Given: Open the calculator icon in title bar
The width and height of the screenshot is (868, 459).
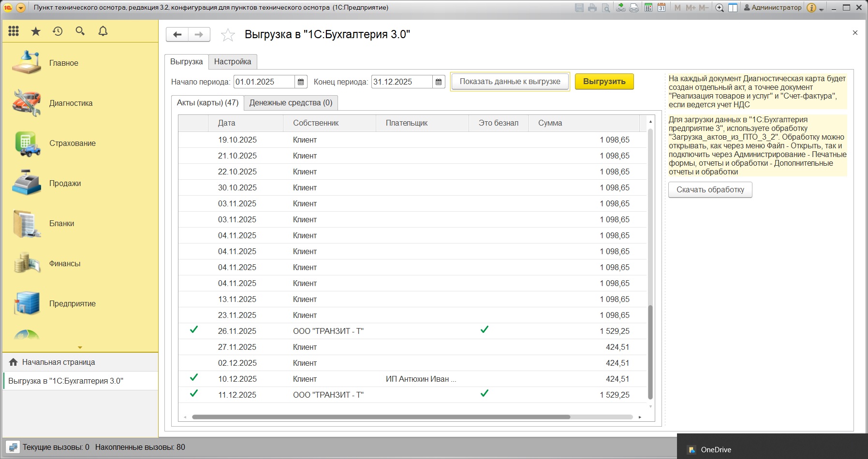Looking at the screenshot, I should (x=648, y=8).
